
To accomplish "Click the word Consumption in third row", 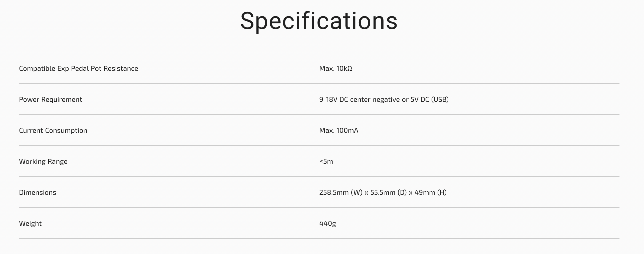I will [66, 130].
